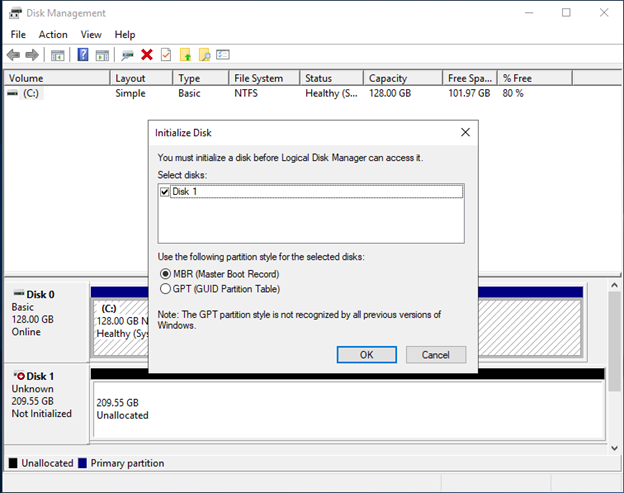624x493 pixels.
Task: Select the Disk 1 Not Initialized label panel
Action: click(x=47, y=403)
